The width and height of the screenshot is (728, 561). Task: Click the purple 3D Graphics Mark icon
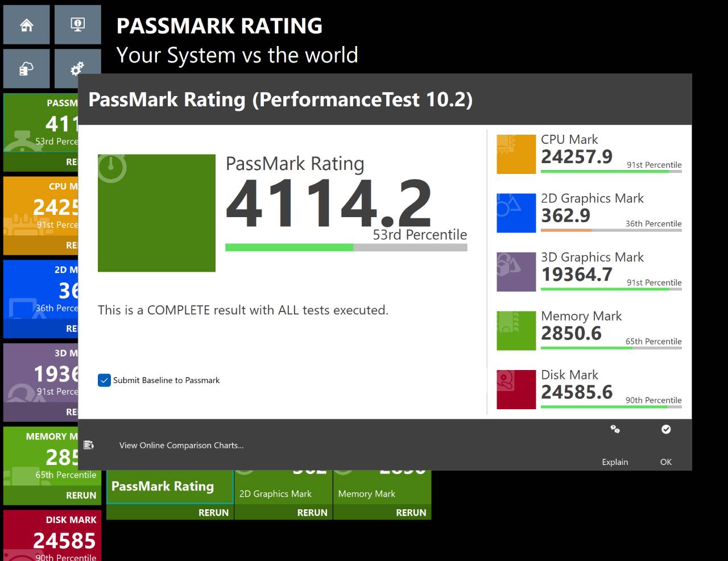[516, 272]
